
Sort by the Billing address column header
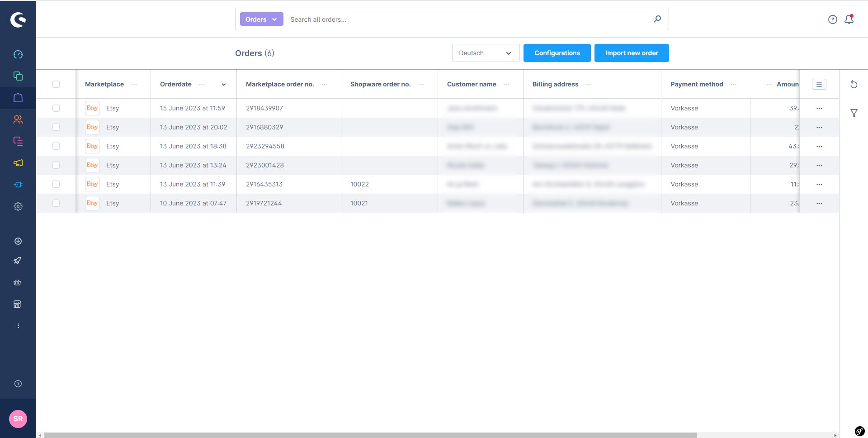[x=555, y=84]
